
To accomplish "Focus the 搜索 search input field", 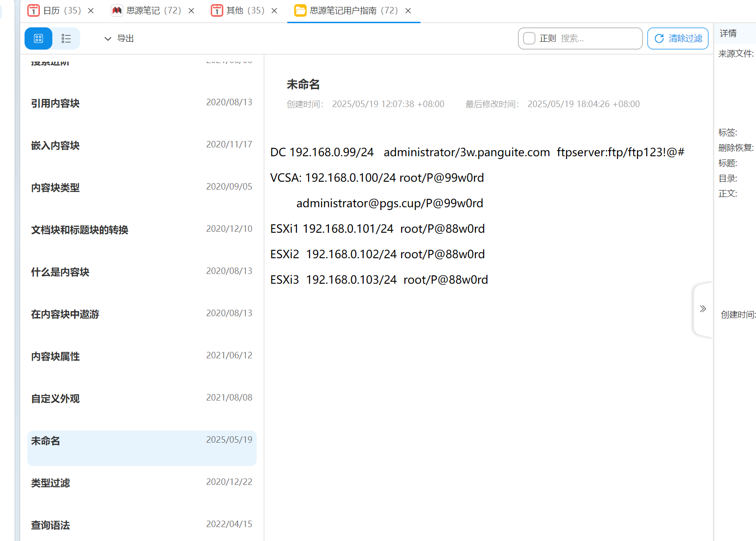I will point(598,38).
